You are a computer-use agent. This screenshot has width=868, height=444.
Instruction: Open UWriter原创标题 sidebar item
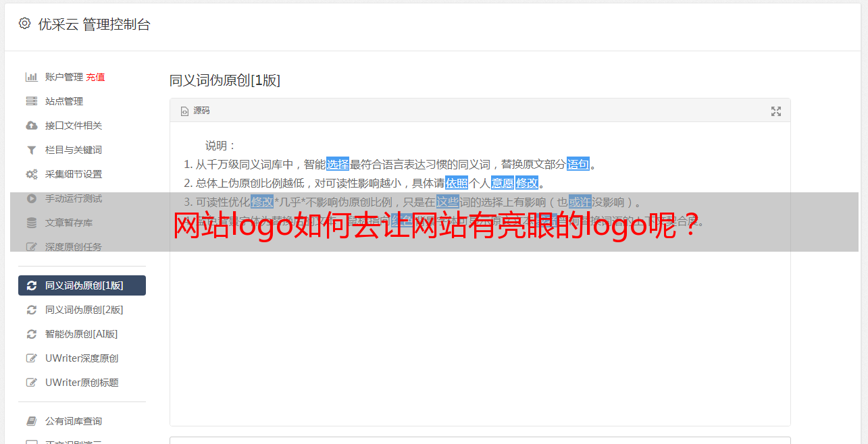(x=82, y=383)
